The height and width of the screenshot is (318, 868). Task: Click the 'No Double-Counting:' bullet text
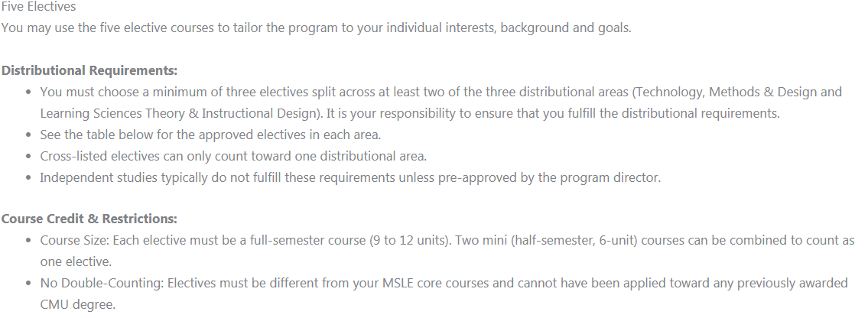point(444,294)
